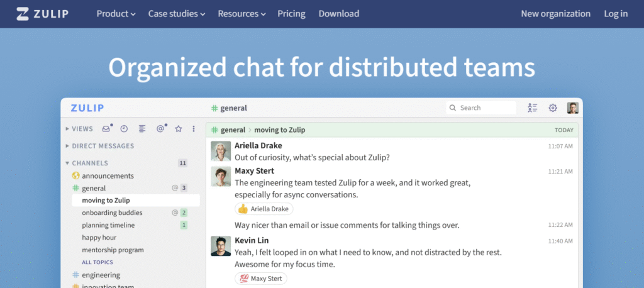Open the user profile avatar menu
644x288 pixels.
point(572,108)
